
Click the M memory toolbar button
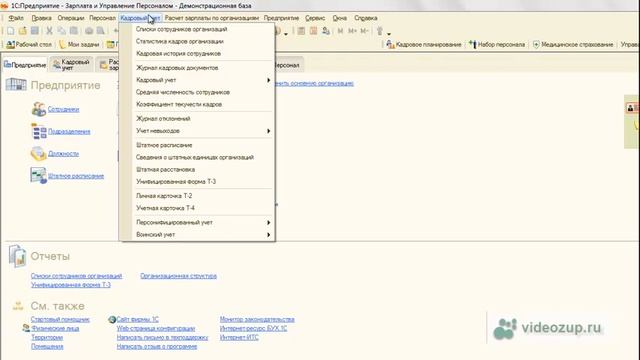[x=340, y=31]
